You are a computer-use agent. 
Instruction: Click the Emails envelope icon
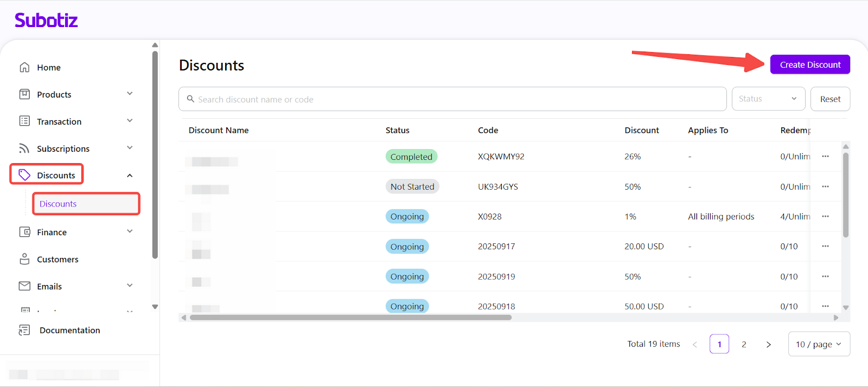click(x=24, y=286)
